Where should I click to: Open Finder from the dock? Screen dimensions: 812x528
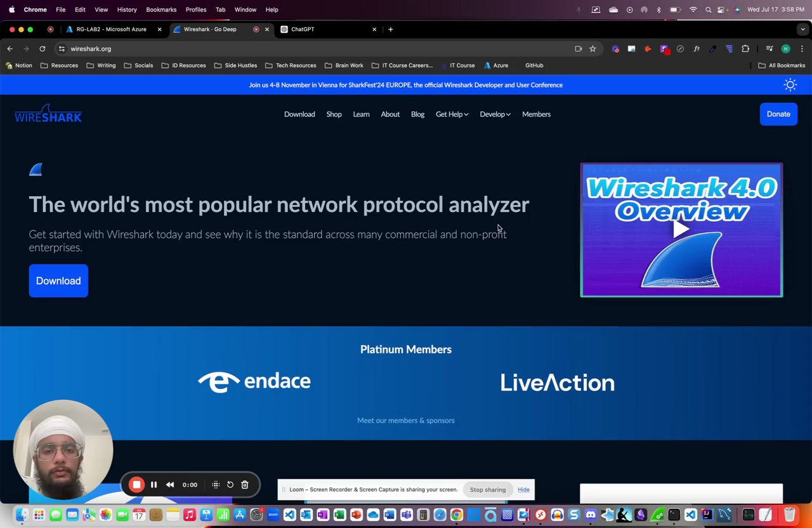click(x=22, y=515)
